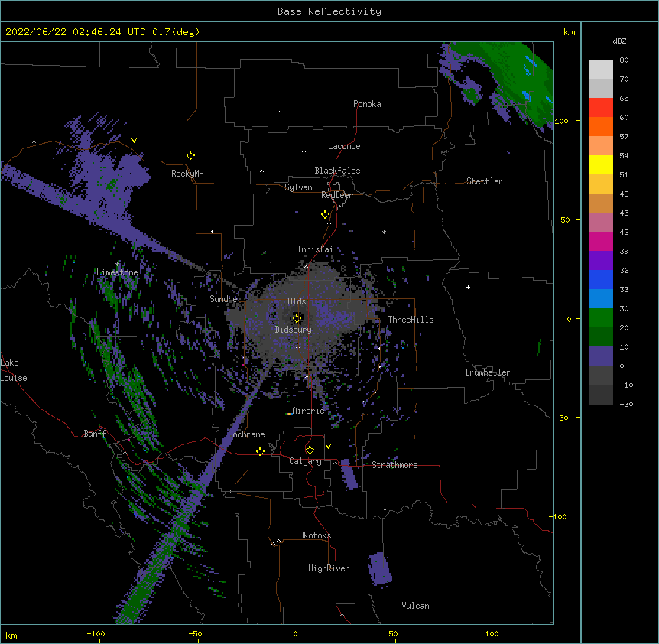Click the 54 dBZ yellow swatch
This screenshot has width=659, height=644.
click(601, 164)
